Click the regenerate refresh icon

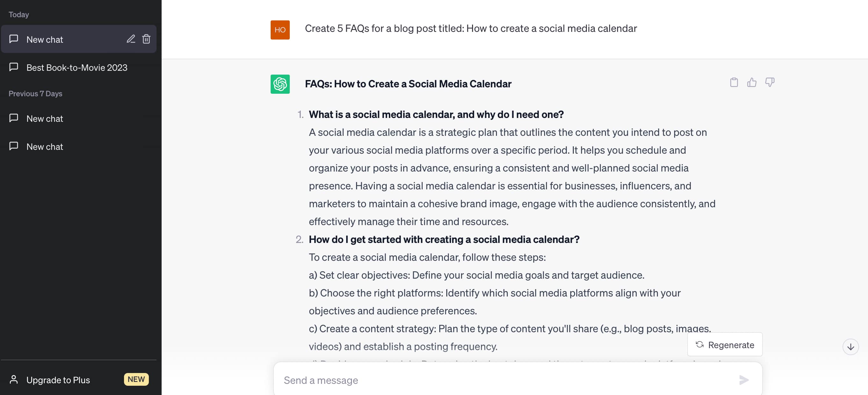click(x=700, y=345)
